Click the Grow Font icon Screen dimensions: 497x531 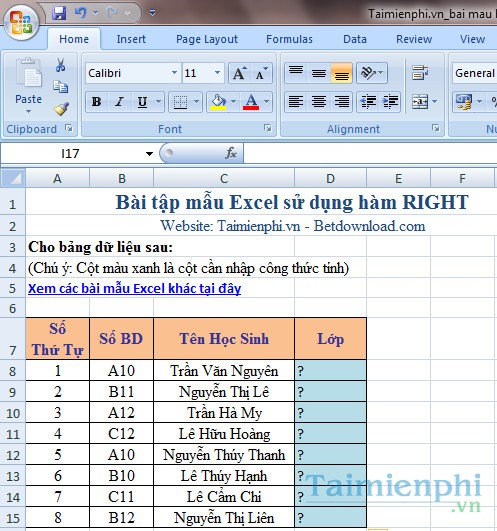[x=239, y=73]
